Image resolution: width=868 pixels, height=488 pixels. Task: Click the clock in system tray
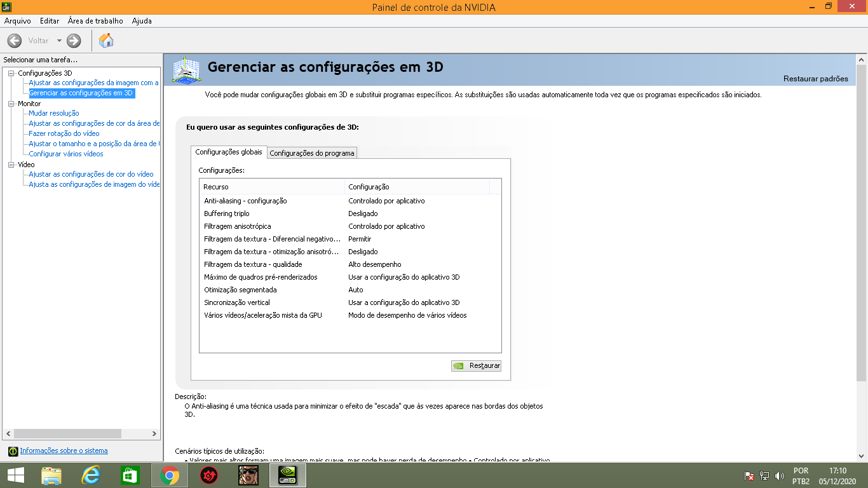pyautogui.click(x=838, y=476)
